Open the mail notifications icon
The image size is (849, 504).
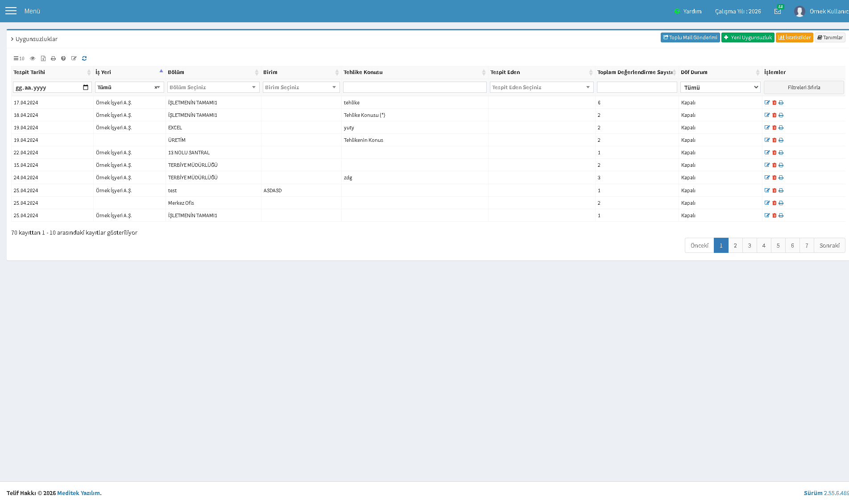coord(778,11)
